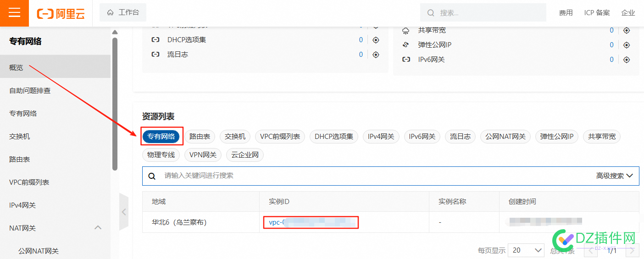Select the 物理专线 resource tab
Image resolution: width=644 pixels, height=259 pixels.
(161, 155)
